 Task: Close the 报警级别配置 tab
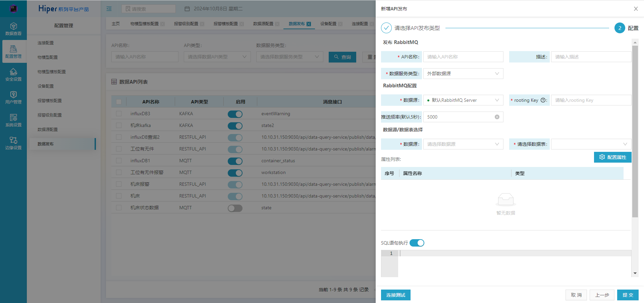pyautogui.click(x=202, y=24)
